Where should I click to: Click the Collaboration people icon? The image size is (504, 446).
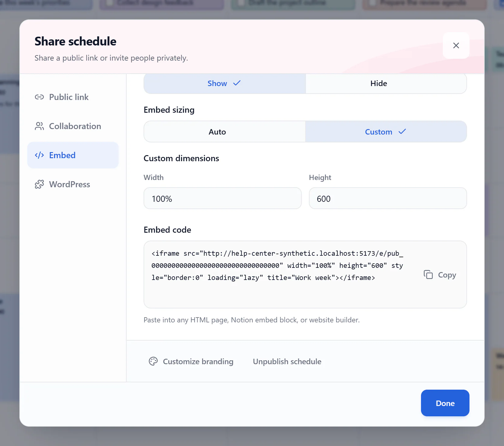[39, 126]
